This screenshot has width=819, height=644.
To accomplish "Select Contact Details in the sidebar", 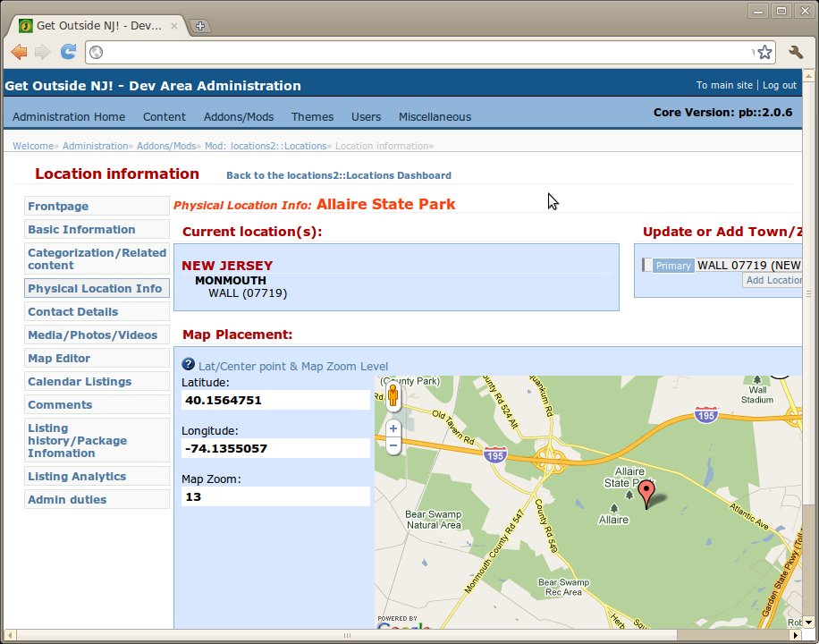I will coord(72,312).
